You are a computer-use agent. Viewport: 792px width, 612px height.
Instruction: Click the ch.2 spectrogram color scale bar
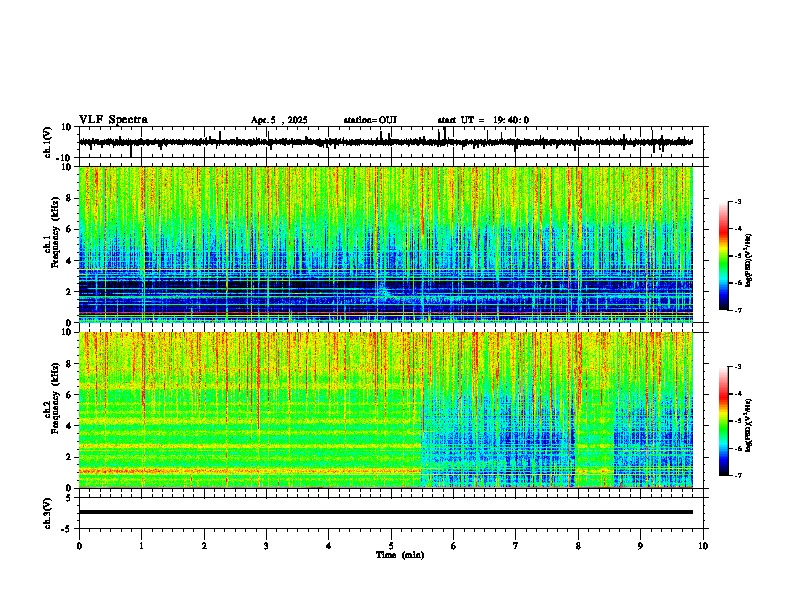pyautogui.click(x=724, y=421)
